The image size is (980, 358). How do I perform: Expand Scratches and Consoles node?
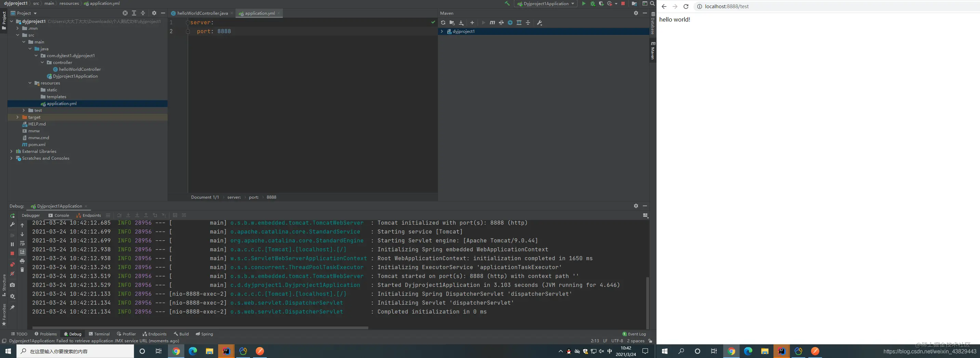point(11,158)
